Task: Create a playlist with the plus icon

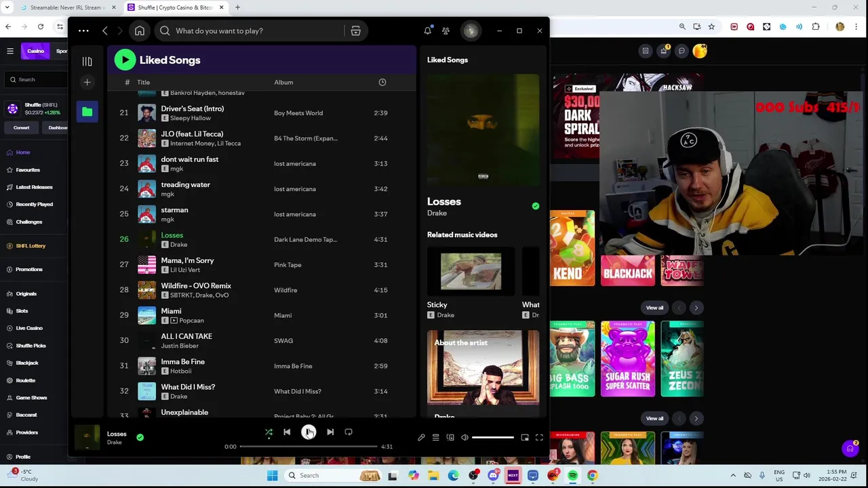Action: [87, 82]
